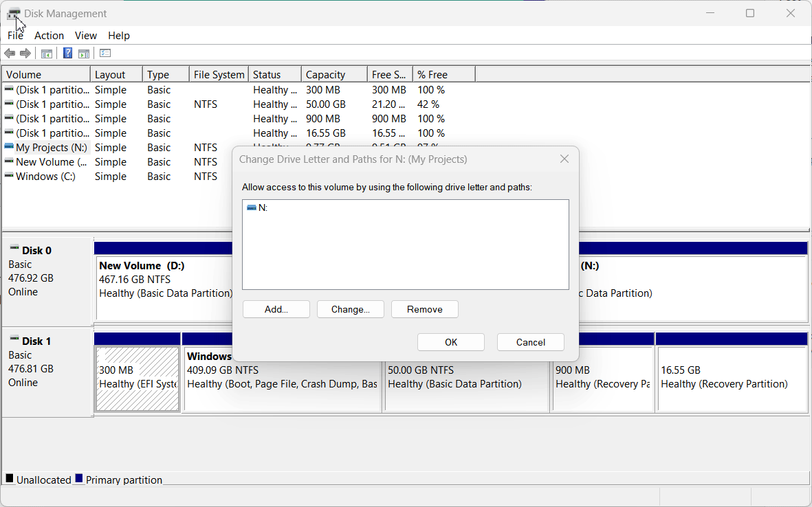This screenshot has width=812, height=507.
Task: Click the Disk Management app icon in title bar
Action: tap(14, 14)
